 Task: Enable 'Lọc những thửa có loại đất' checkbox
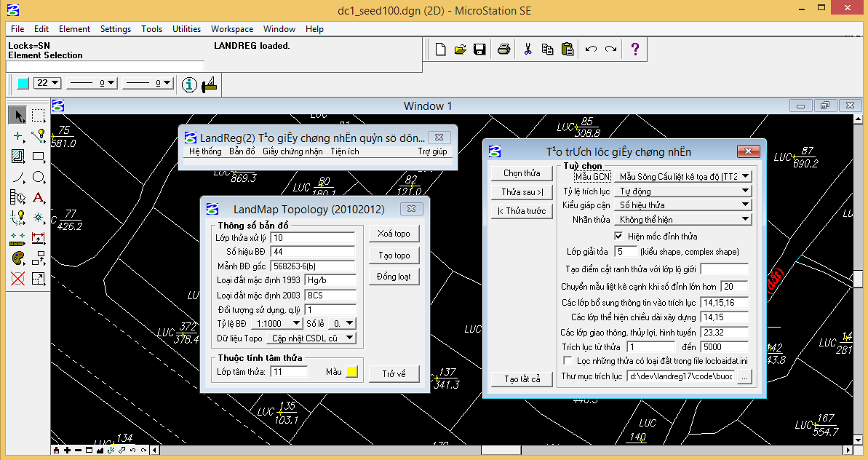click(568, 361)
